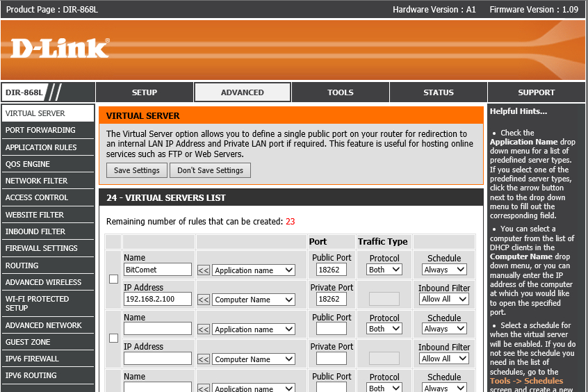Open WEBSITE FILTER page
Image resolution: width=588 pixels, height=392 pixels.
[x=48, y=215]
